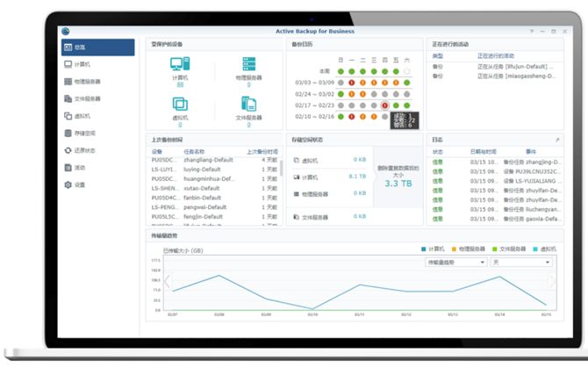Select the fanbin-Default task row
The image size is (588, 375).
(x=214, y=198)
